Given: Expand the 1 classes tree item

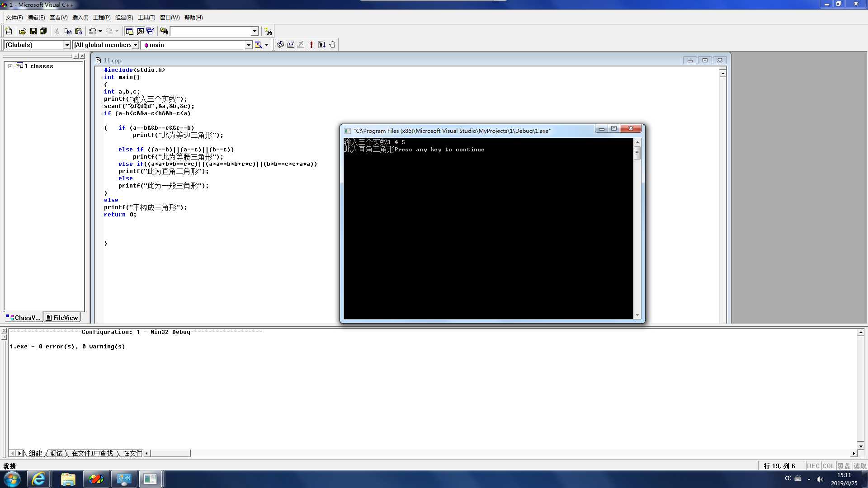Looking at the screenshot, I should pyautogui.click(x=9, y=66).
